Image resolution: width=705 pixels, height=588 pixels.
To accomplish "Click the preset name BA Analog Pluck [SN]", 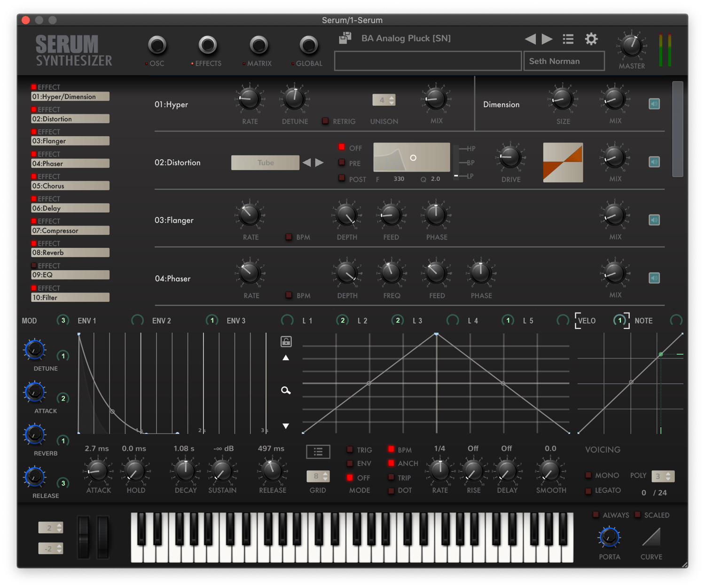I will (x=406, y=39).
